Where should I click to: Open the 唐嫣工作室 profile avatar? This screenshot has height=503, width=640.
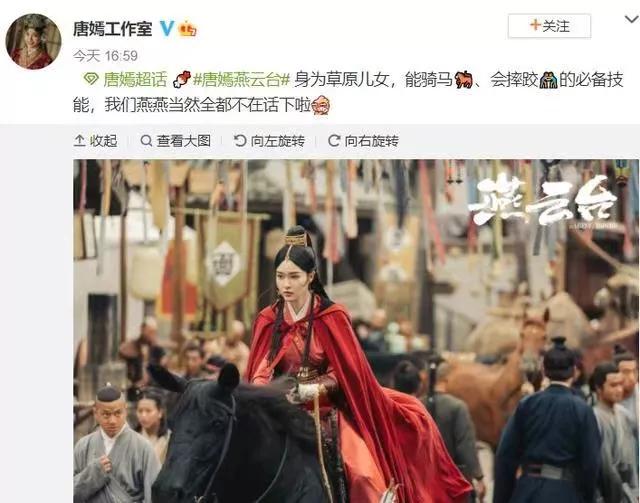(x=33, y=42)
